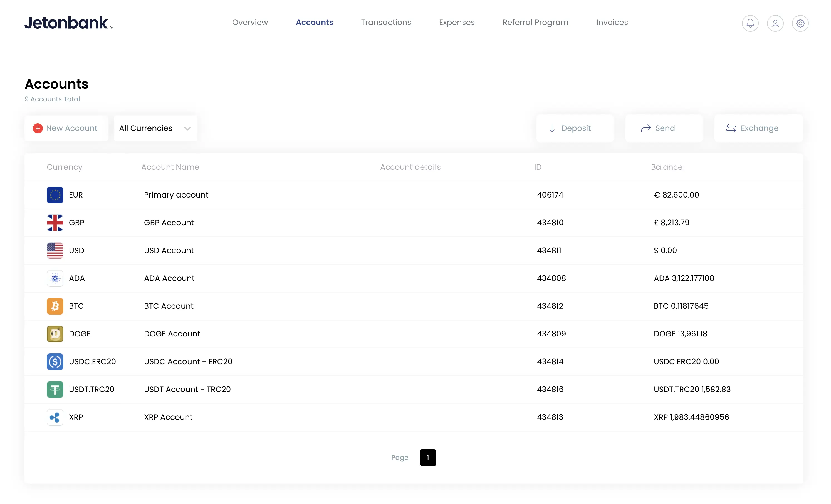Open the settings gear icon

click(x=800, y=23)
